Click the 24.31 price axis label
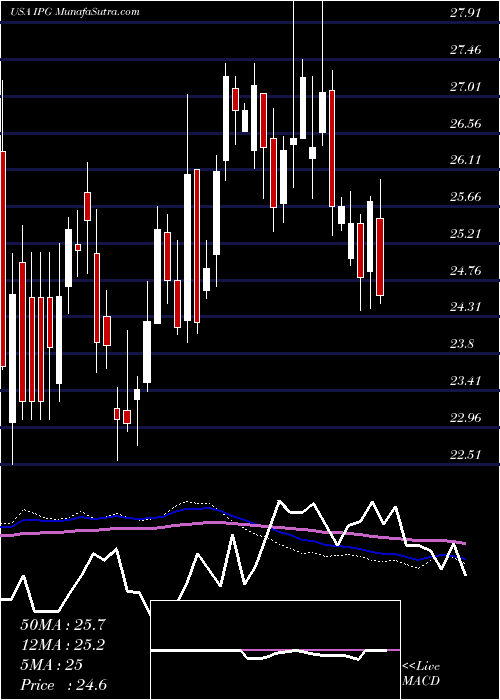This screenshot has height=700, width=500. [x=466, y=307]
